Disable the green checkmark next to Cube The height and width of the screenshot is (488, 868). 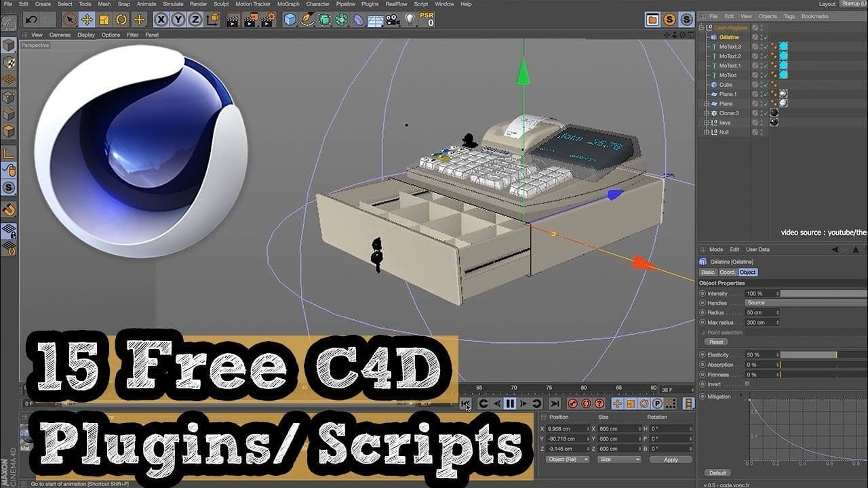[765, 84]
